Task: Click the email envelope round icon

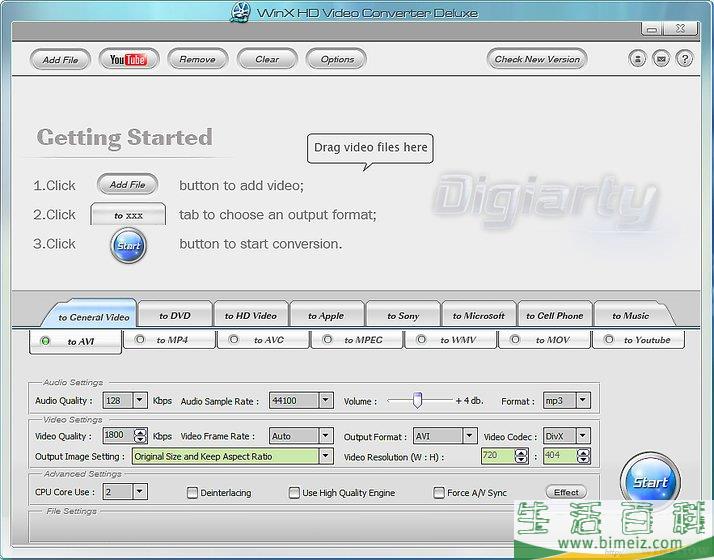Action: (661, 59)
